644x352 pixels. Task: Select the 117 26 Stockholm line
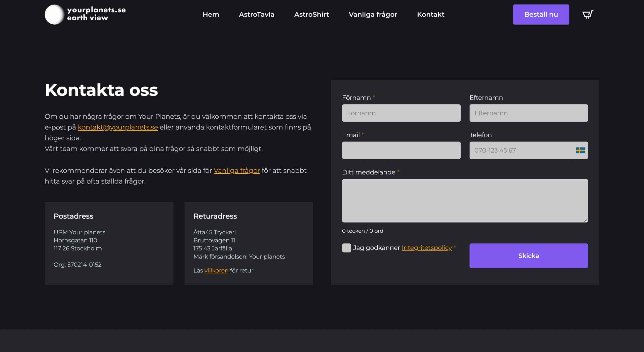click(78, 248)
